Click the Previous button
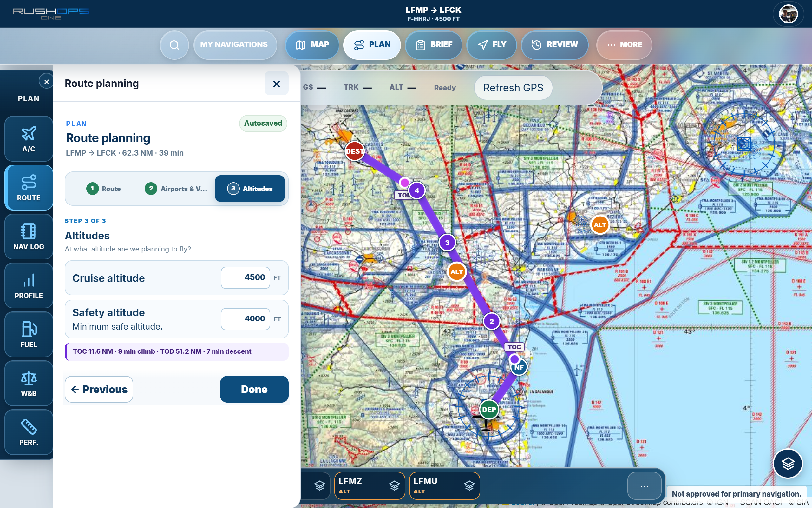Screen dimensions: 812x508 [x=99, y=389]
